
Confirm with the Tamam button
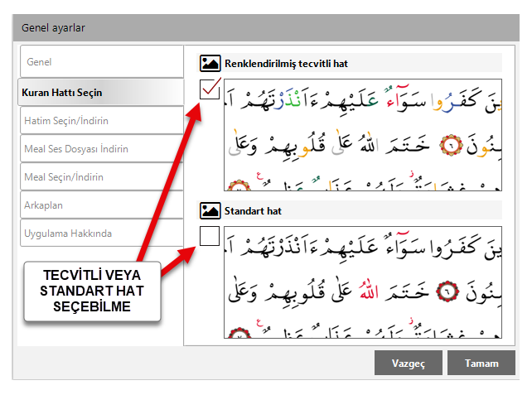tap(481, 363)
